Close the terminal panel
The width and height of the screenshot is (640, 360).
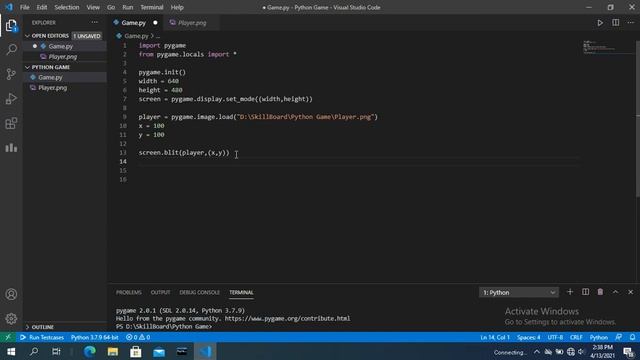(x=631, y=292)
